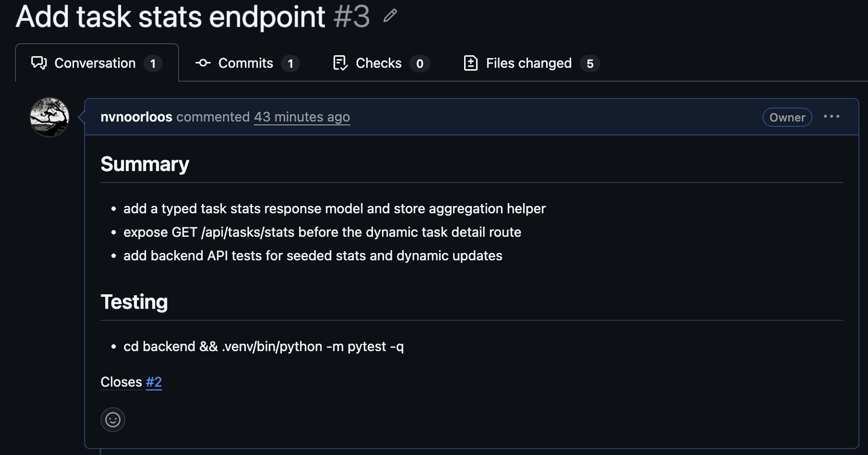
Task: Click the username nvnoorloos
Action: (x=137, y=117)
